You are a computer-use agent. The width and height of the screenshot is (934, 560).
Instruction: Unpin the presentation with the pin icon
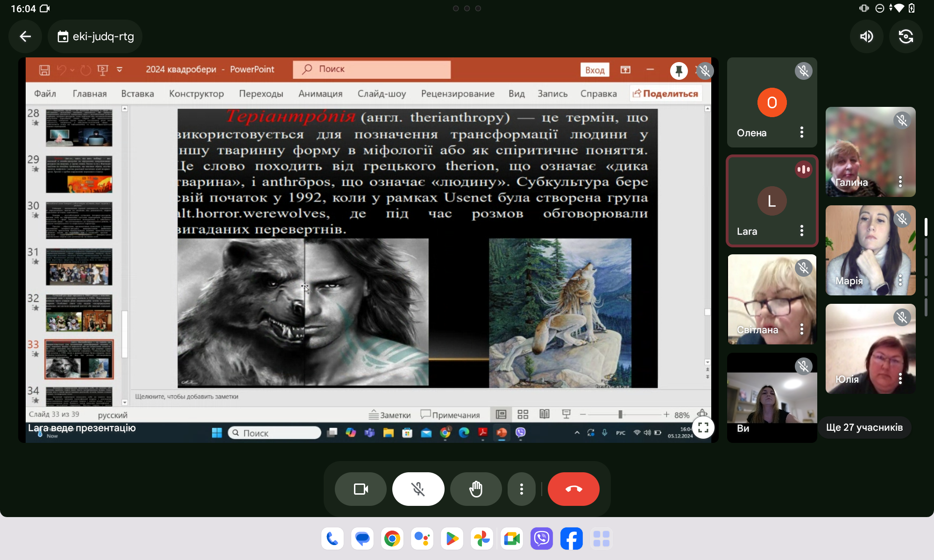point(679,70)
